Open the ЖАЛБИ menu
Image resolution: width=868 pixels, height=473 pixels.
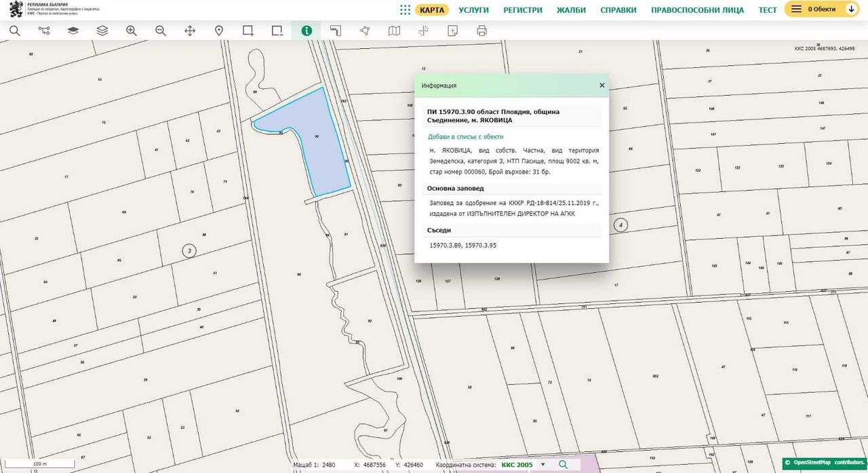(571, 10)
